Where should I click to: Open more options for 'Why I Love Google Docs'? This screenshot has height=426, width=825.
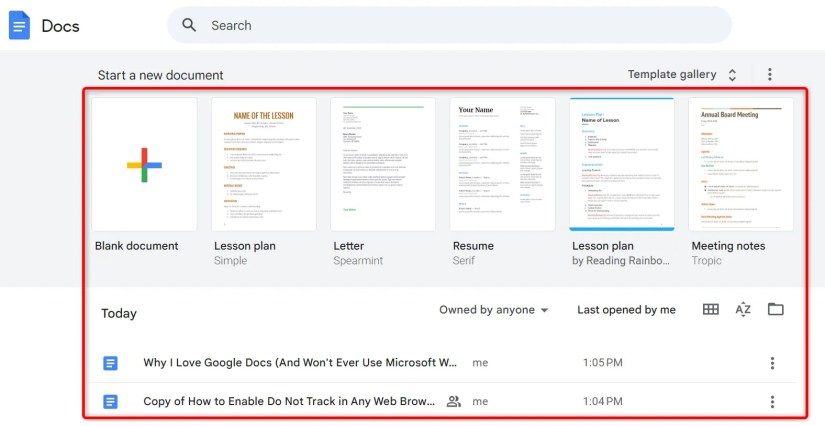click(772, 363)
